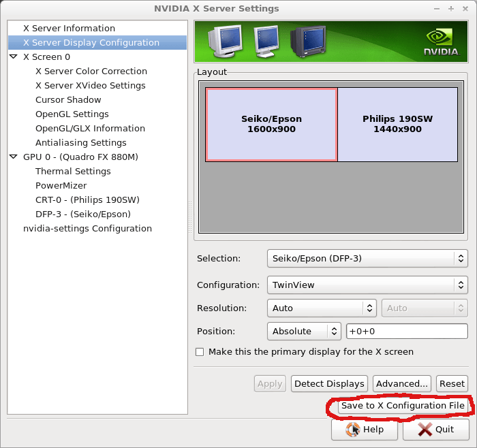Open the Resolution dropdown set to Auto
Viewport: 477px width, 448px height.
tap(322, 308)
